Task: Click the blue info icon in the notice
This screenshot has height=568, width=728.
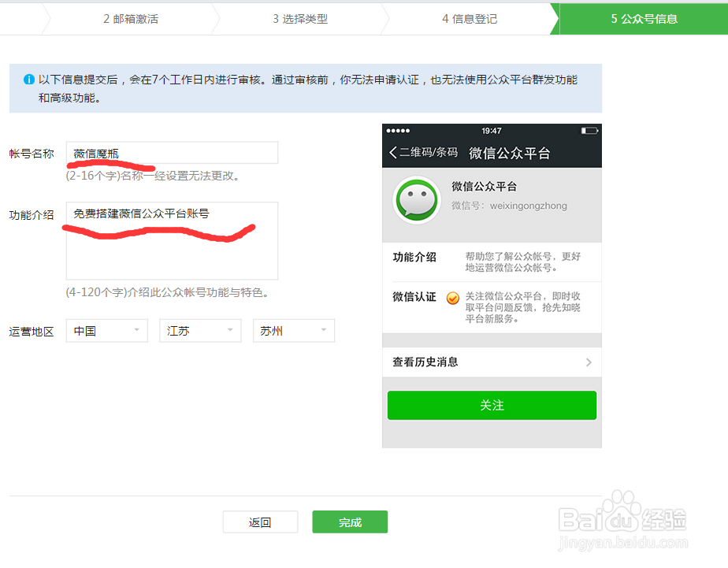Action: 29,80
